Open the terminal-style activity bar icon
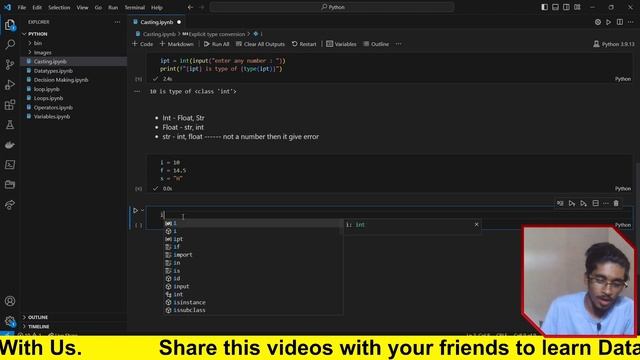Viewport: 640px width, 360px height. click(10, 164)
